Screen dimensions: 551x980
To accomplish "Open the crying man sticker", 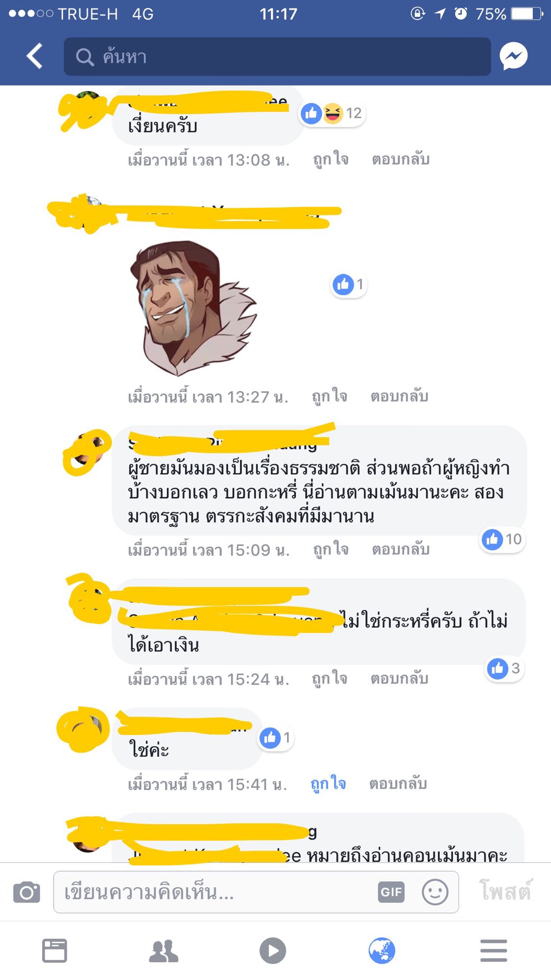I will [x=192, y=308].
